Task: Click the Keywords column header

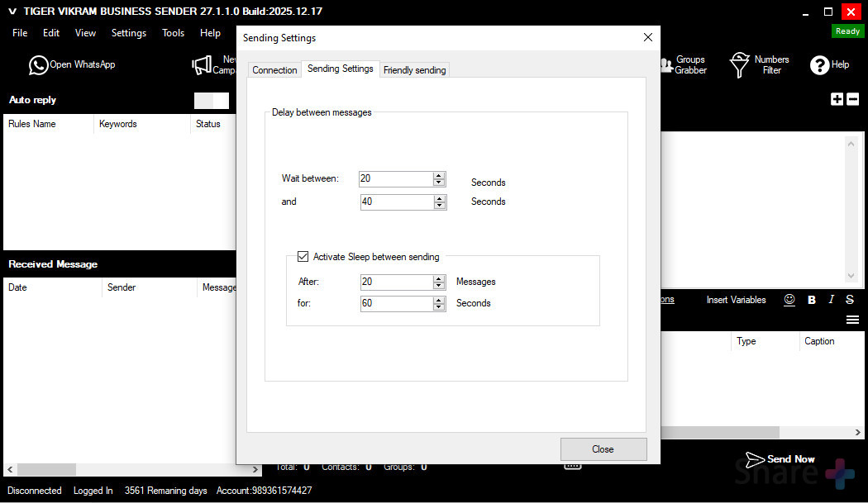Action: coord(141,124)
